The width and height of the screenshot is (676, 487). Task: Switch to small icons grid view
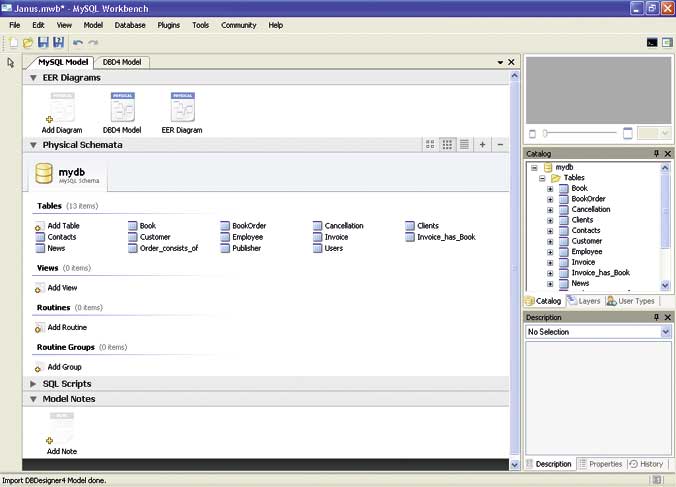[x=447, y=144]
